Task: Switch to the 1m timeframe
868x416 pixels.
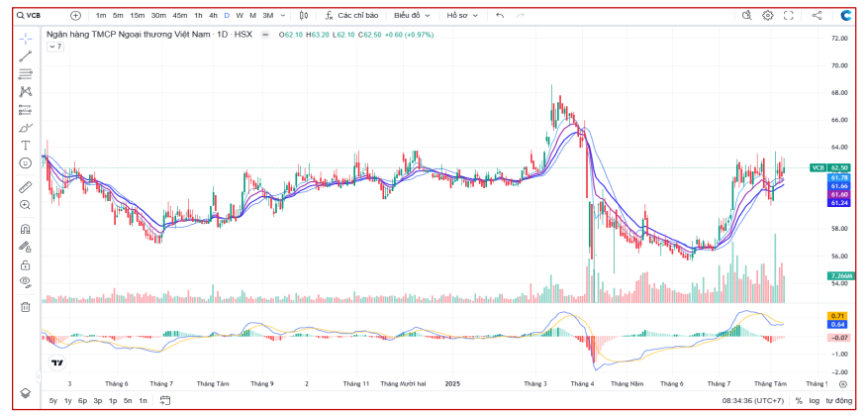Action: click(101, 16)
